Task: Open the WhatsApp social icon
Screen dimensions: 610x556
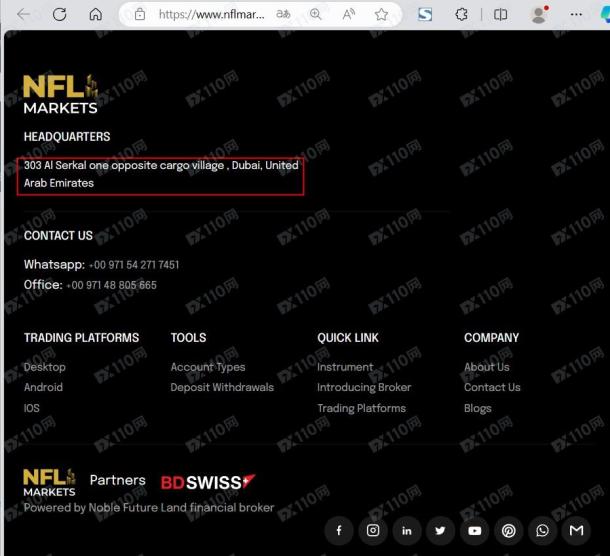Action: [x=542, y=531]
